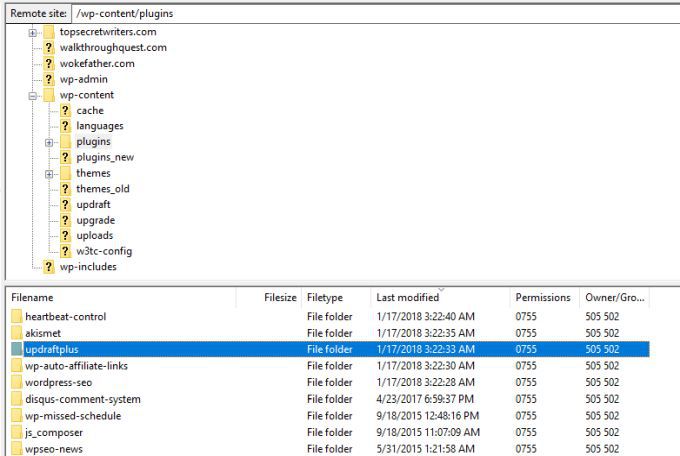
Task: Sort by Owner/Group column header
Action: tap(615, 298)
